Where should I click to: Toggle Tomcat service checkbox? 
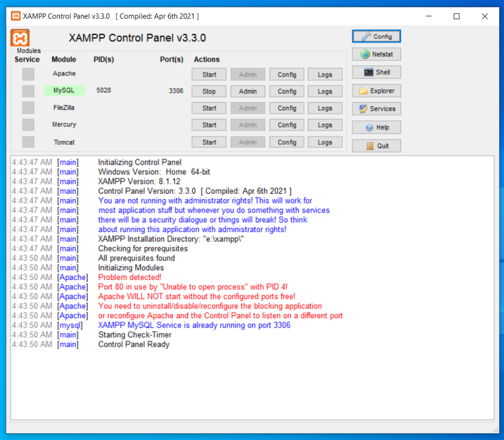click(28, 141)
